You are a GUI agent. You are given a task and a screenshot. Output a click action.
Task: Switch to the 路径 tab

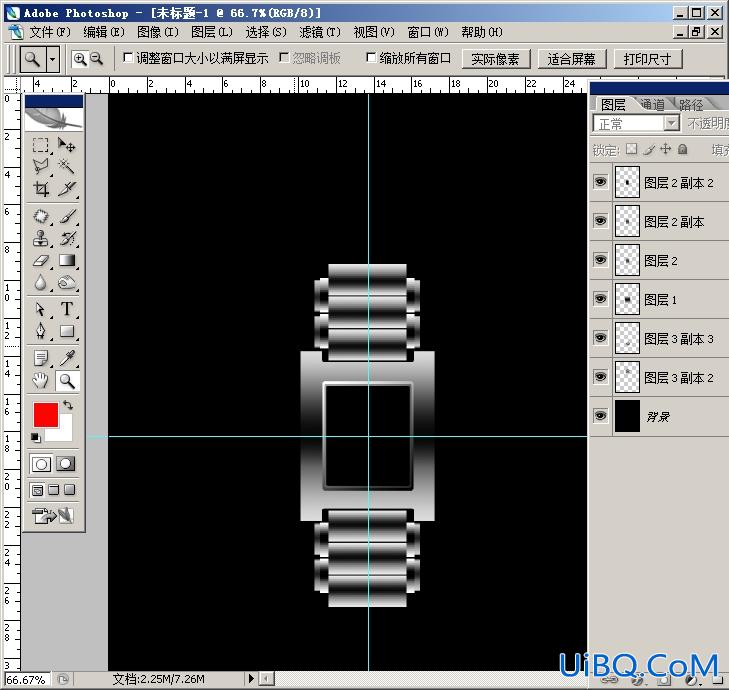point(691,104)
